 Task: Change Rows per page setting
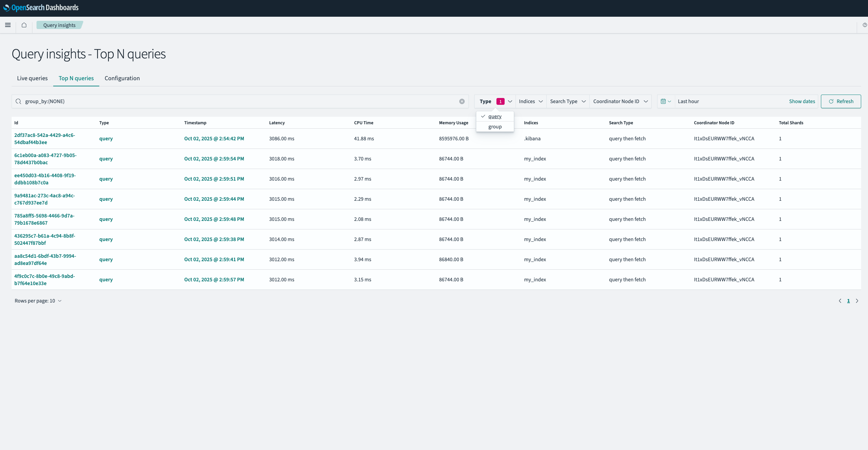[x=38, y=301]
